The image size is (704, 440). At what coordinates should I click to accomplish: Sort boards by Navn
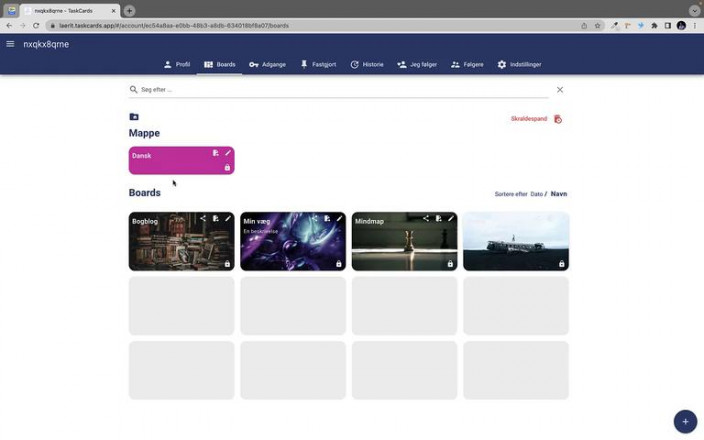click(x=559, y=194)
